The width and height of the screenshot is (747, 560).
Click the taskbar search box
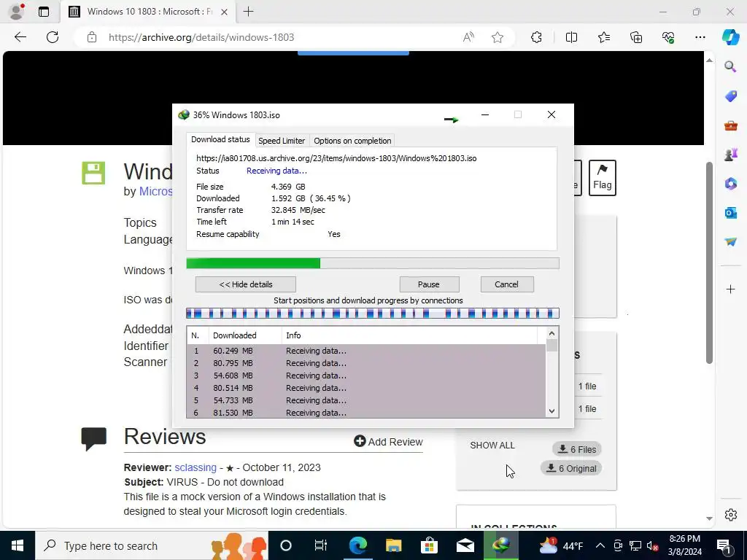pos(152,545)
